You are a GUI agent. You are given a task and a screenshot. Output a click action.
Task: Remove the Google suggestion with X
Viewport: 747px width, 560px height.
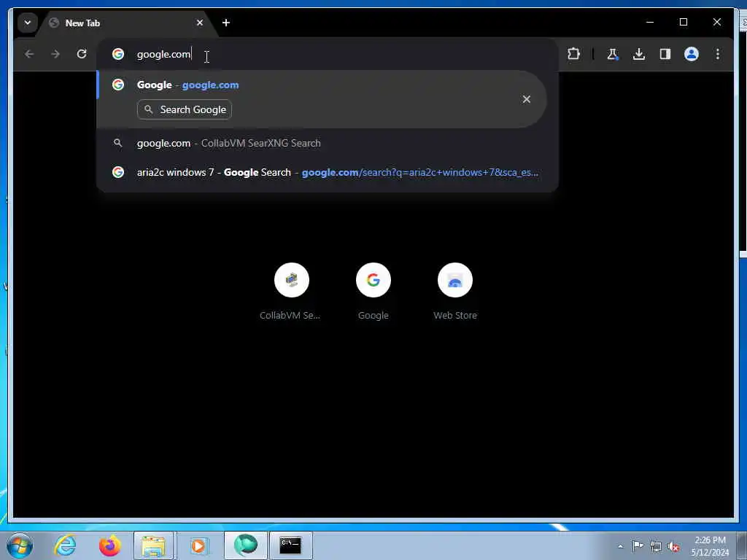527,99
